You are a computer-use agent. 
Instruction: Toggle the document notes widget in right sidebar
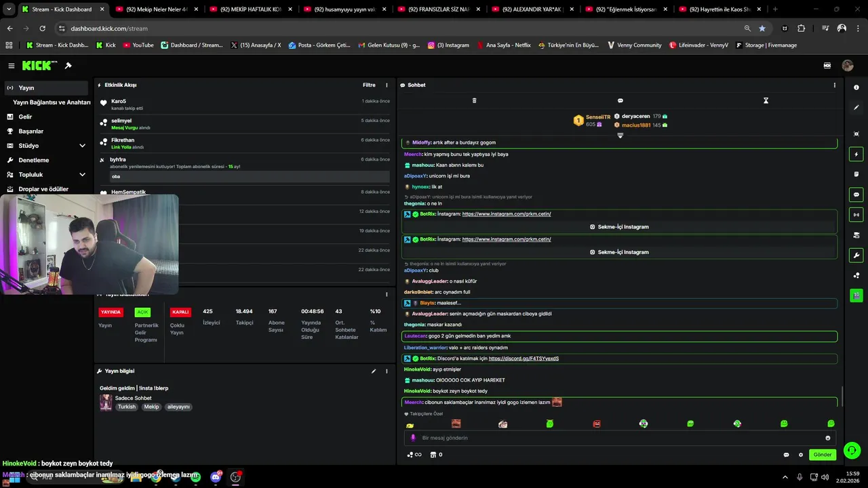point(856,174)
